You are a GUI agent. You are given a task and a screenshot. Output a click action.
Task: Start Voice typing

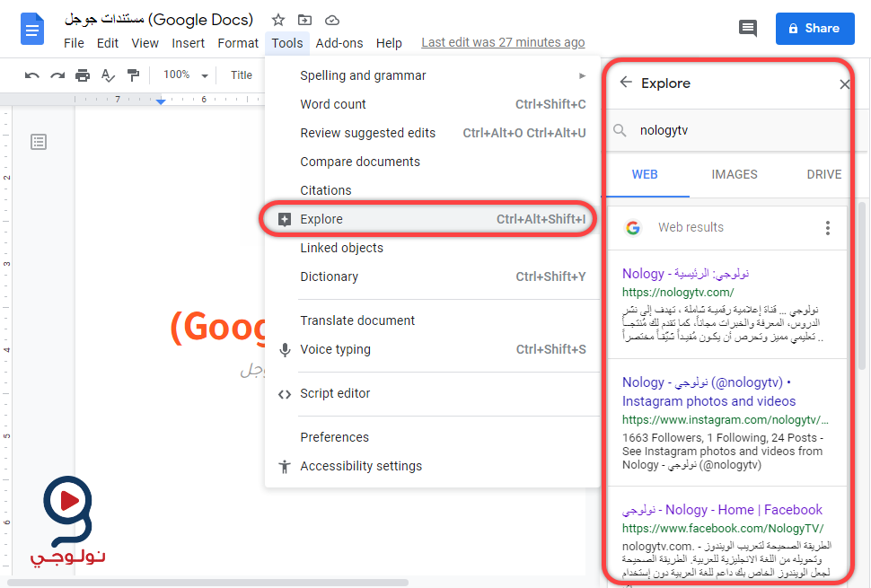click(432, 349)
